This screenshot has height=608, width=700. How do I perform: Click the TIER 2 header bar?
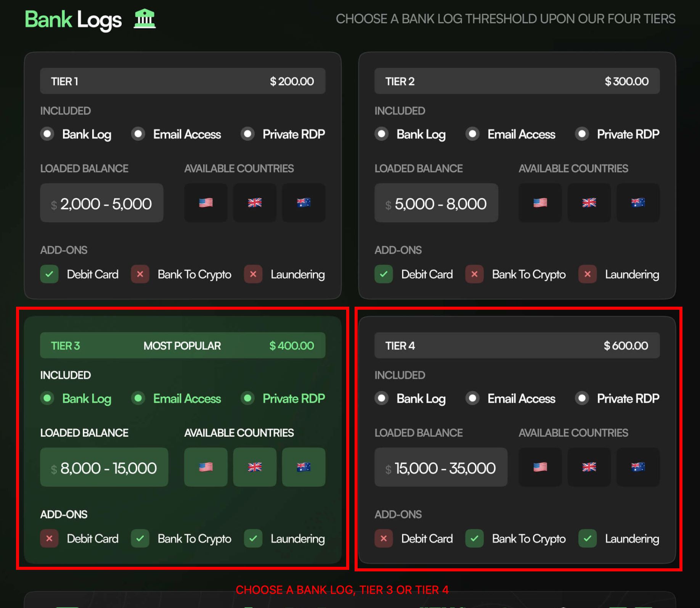[x=517, y=81]
